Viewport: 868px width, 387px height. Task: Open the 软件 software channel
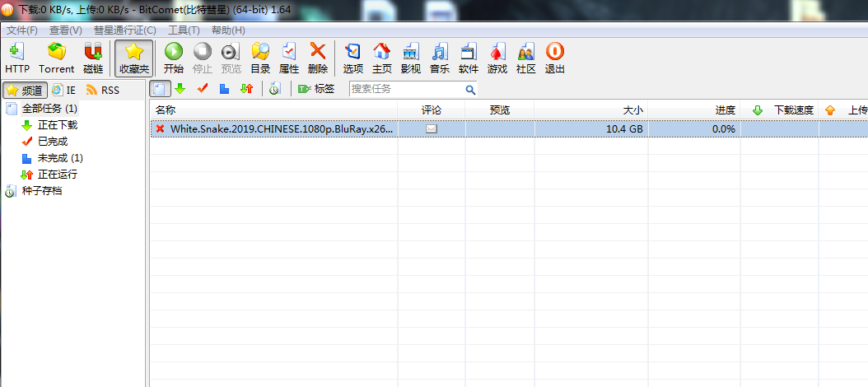click(x=469, y=58)
